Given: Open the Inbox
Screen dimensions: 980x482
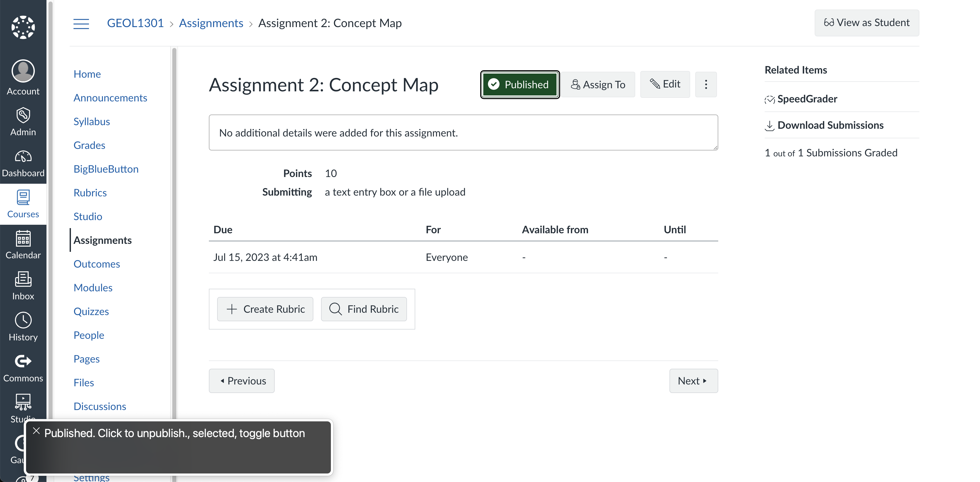Looking at the screenshot, I should (x=23, y=286).
